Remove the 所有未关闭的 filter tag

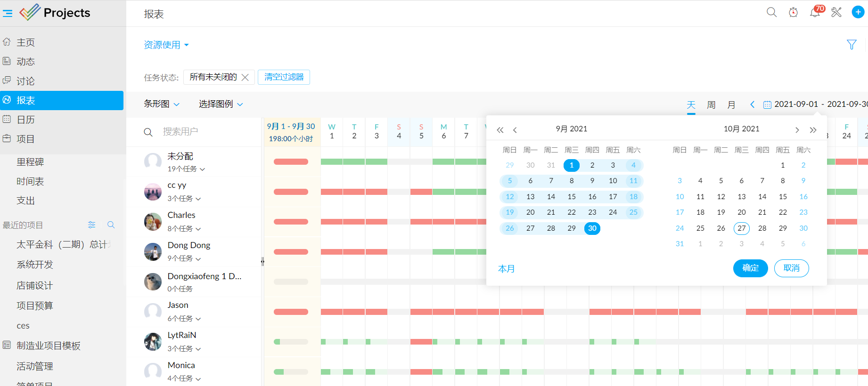[x=245, y=77]
